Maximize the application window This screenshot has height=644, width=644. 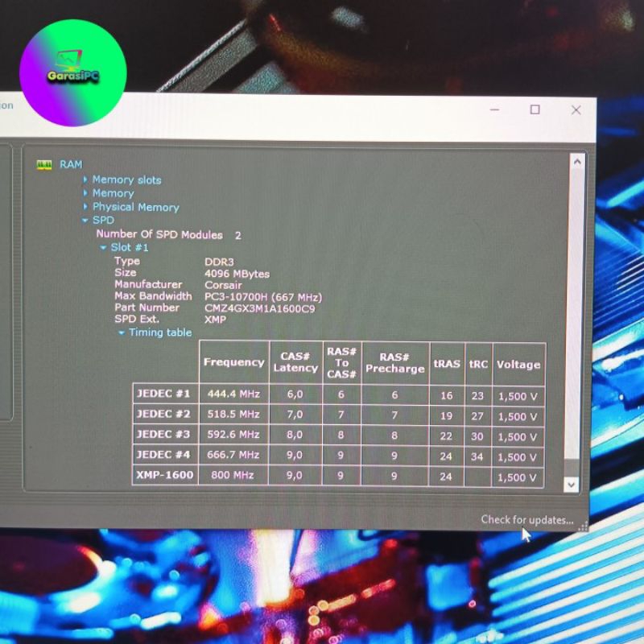click(535, 110)
